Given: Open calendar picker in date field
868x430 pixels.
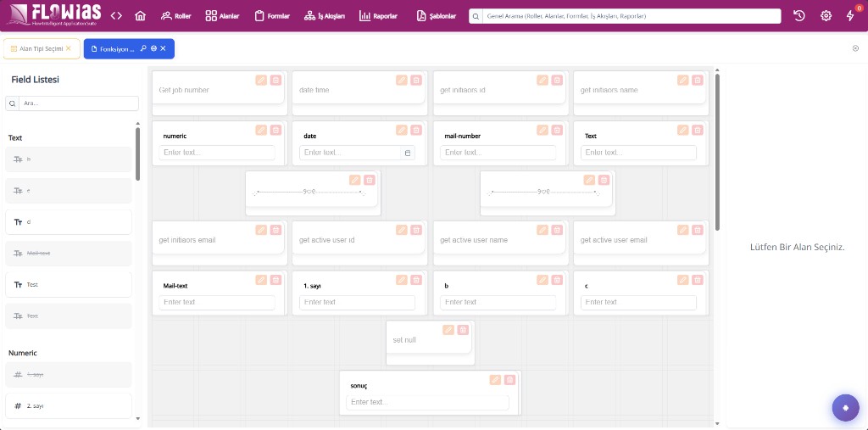Looking at the screenshot, I should pos(408,153).
